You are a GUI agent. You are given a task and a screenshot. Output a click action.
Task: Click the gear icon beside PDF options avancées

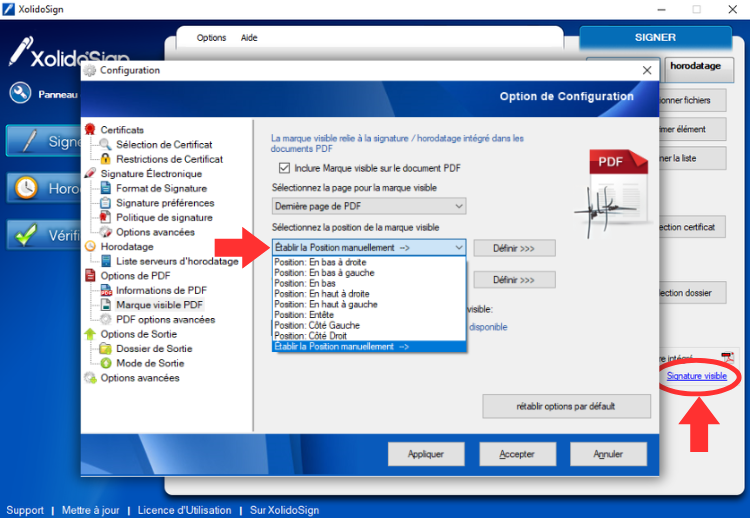tap(106, 319)
